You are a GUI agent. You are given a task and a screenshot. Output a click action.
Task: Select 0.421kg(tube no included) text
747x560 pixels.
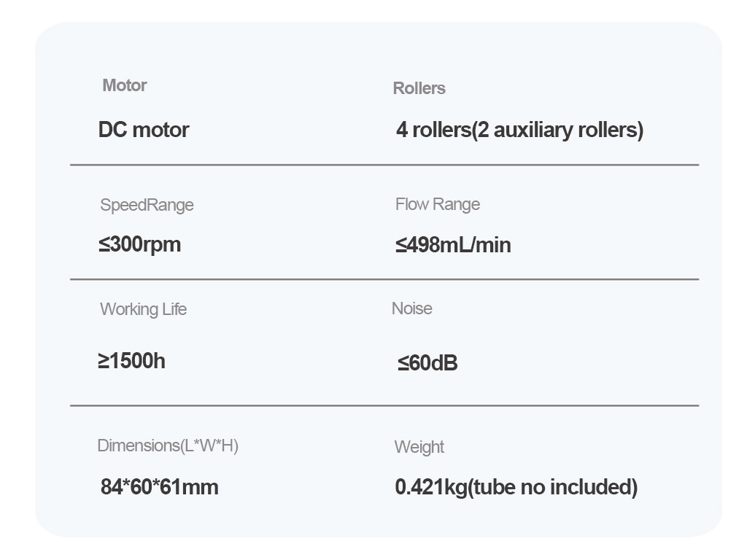[x=516, y=487]
